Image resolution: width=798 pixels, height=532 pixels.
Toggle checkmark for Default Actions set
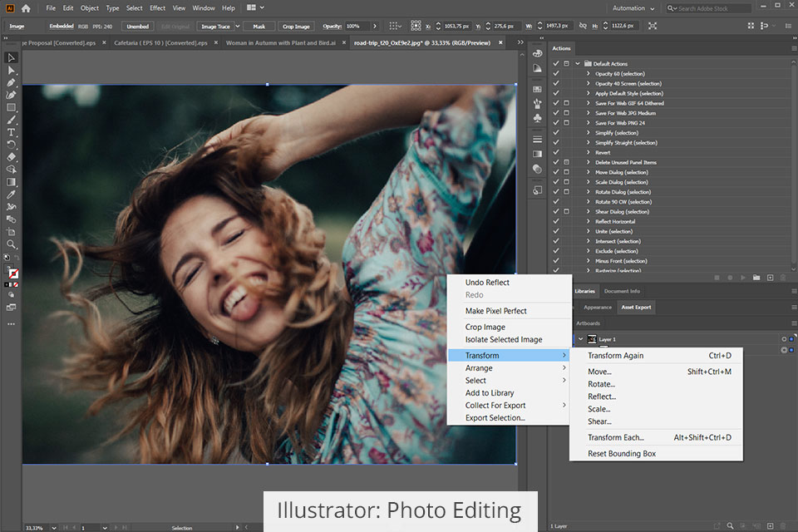point(556,64)
